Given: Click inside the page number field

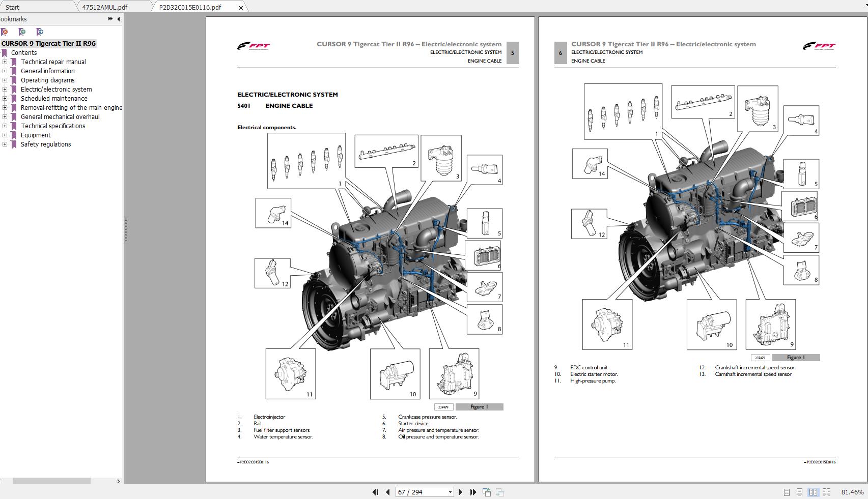Looking at the screenshot, I should click(x=417, y=492).
